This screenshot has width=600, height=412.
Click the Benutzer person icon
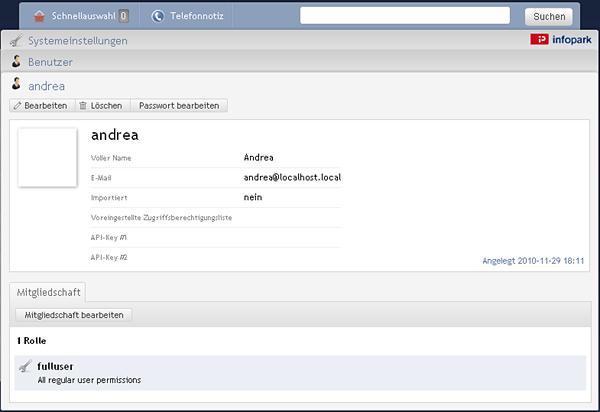pyautogui.click(x=16, y=61)
